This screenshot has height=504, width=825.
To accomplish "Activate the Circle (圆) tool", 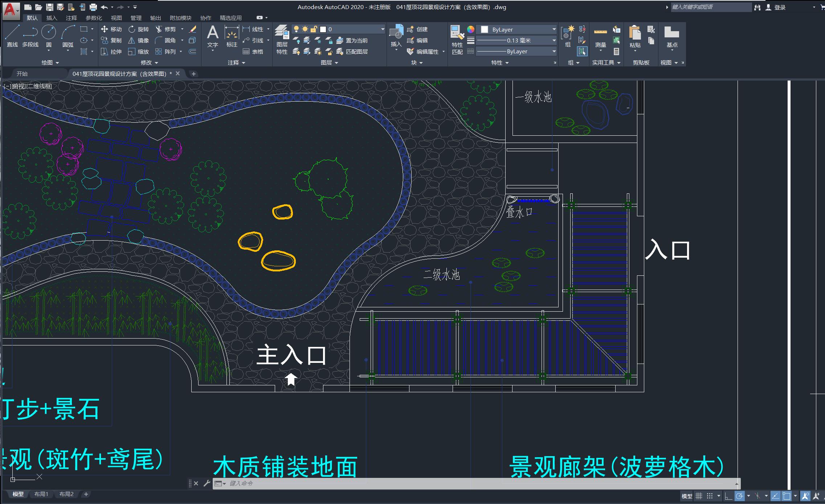I will pos(49,33).
